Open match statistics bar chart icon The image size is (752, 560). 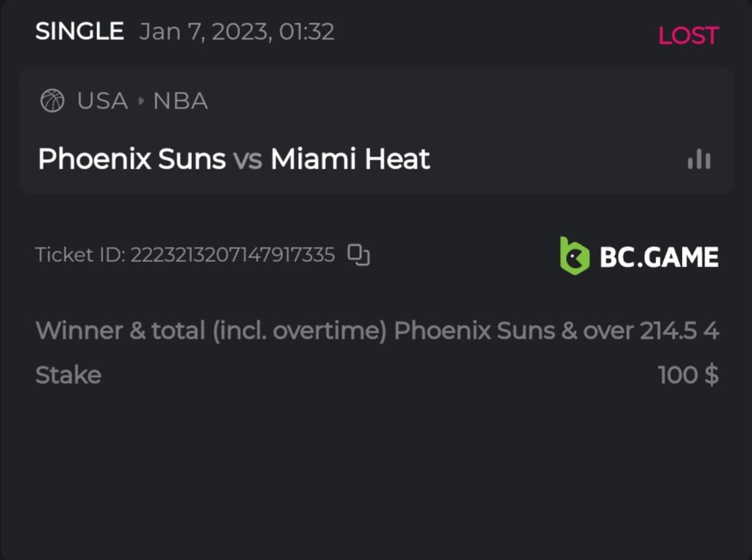[x=699, y=159]
